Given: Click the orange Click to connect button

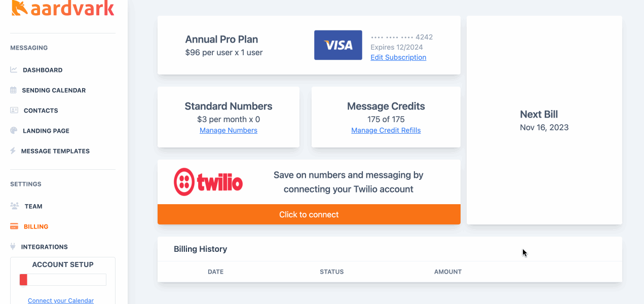Looking at the screenshot, I should (x=309, y=214).
